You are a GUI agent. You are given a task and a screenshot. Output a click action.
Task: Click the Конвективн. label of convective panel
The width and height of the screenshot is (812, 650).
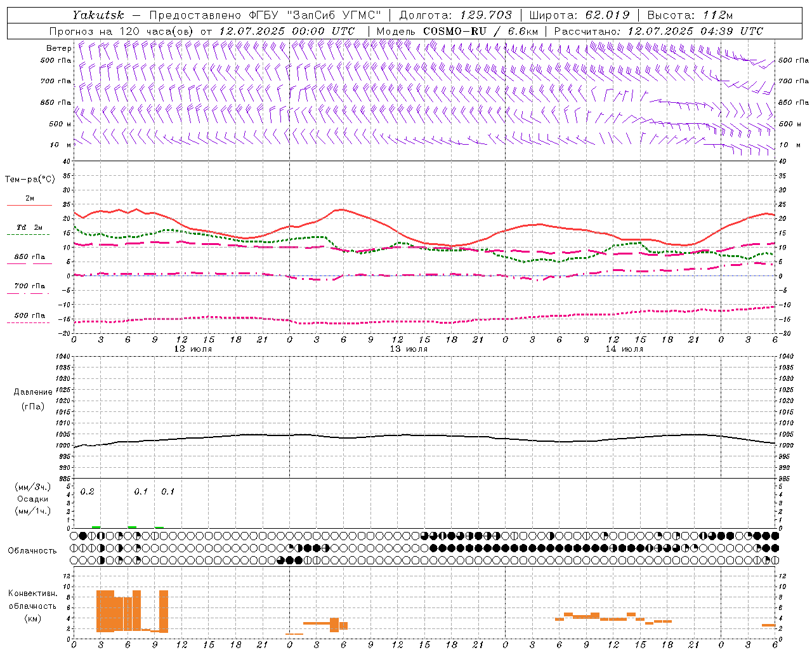(x=33, y=594)
